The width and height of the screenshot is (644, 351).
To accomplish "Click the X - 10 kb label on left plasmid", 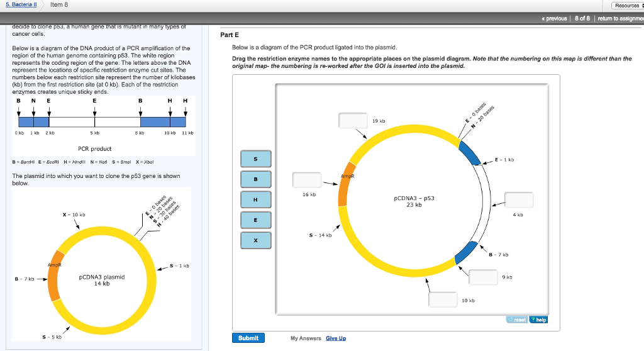I will pyautogui.click(x=74, y=214).
